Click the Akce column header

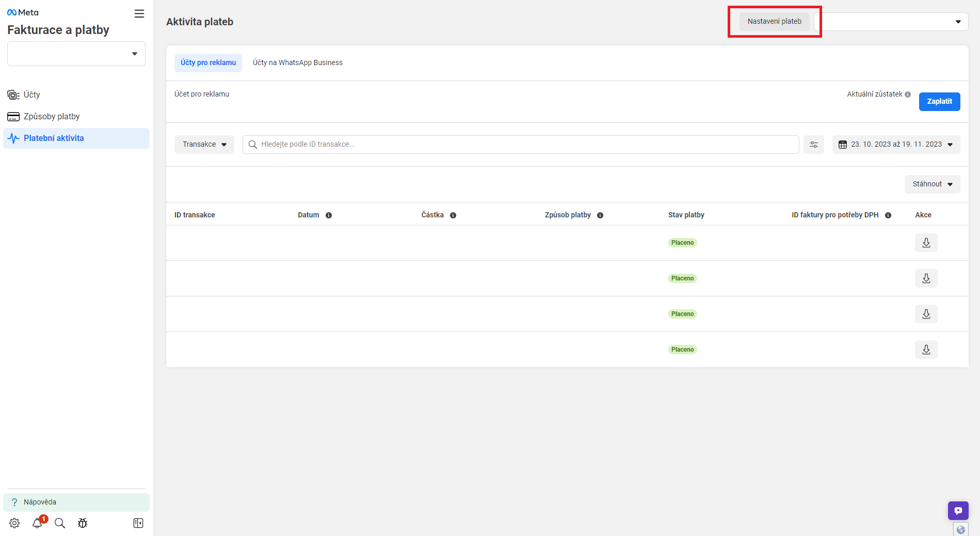[x=923, y=215]
